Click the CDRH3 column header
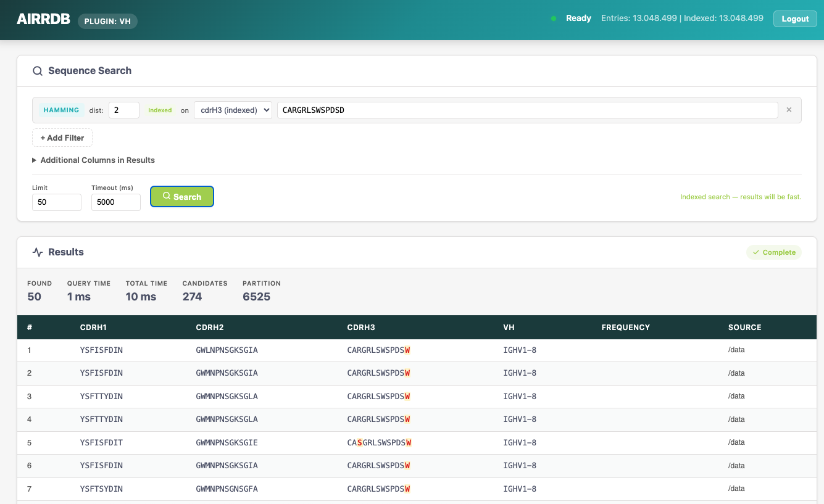This screenshot has width=824, height=504. (361, 327)
